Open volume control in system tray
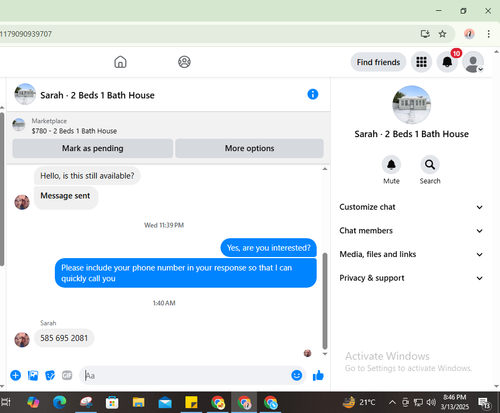The width and height of the screenshot is (500, 413). (x=431, y=402)
